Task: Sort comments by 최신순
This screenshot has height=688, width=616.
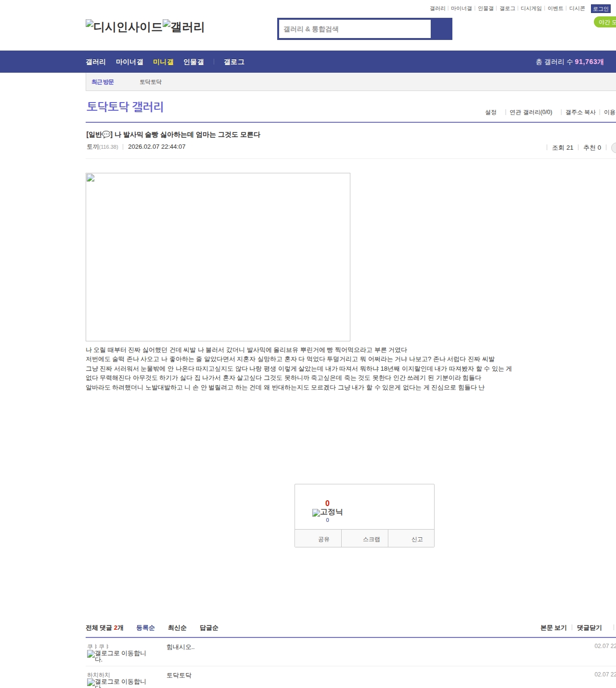Action: [177, 628]
